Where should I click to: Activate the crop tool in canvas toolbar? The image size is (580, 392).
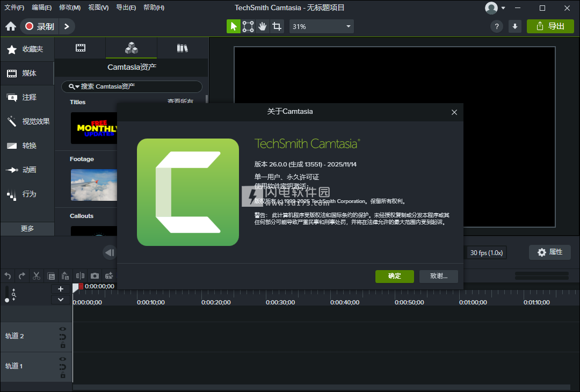coord(277,26)
